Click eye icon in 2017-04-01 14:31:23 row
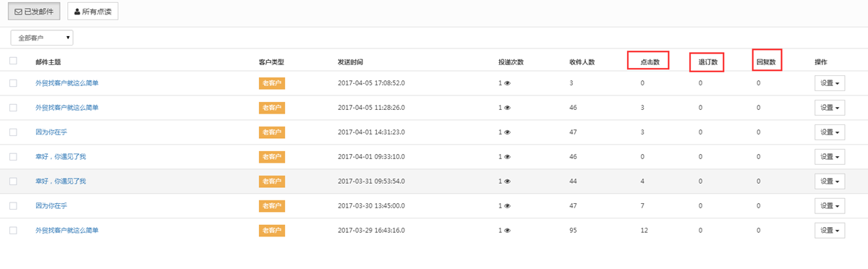The width and height of the screenshot is (868, 269). coord(507,132)
